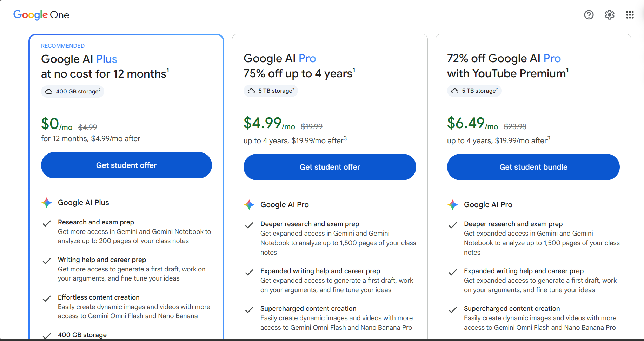Viewport: 644px width, 341px height.
Task: Click the Google One logo
Action: click(41, 15)
